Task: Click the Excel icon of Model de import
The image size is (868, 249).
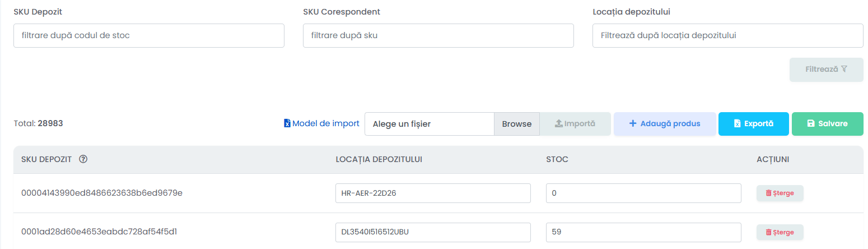Action: click(287, 123)
